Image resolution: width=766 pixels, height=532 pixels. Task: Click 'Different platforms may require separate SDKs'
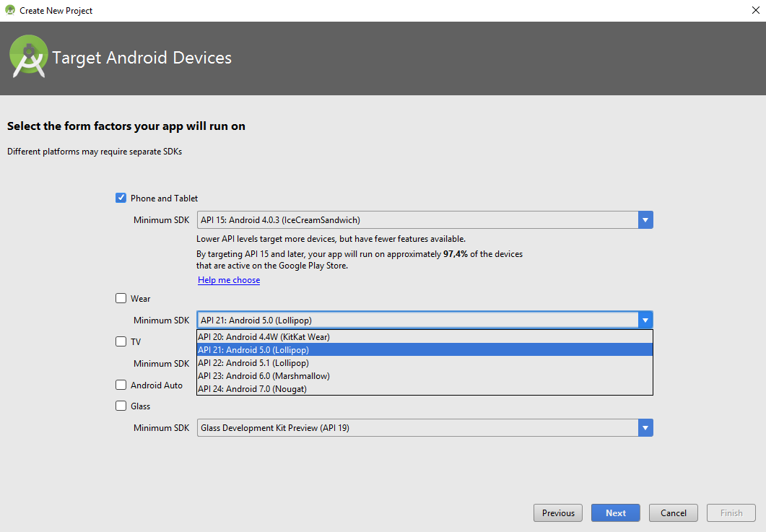pos(95,152)
